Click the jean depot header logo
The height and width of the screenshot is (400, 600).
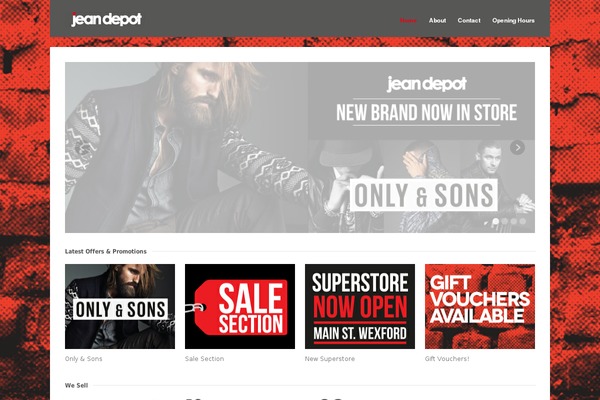point(106,19)
